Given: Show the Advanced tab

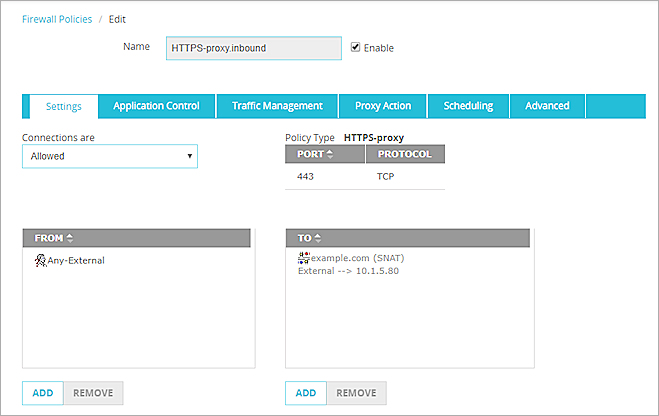Looking at the screenshot, I should pos(547,106).
